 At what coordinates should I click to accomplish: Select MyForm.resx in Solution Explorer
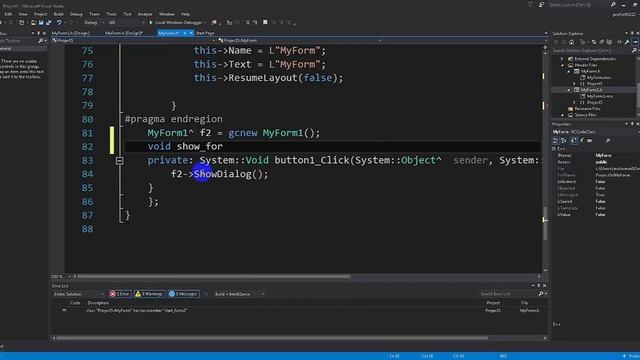599,78
